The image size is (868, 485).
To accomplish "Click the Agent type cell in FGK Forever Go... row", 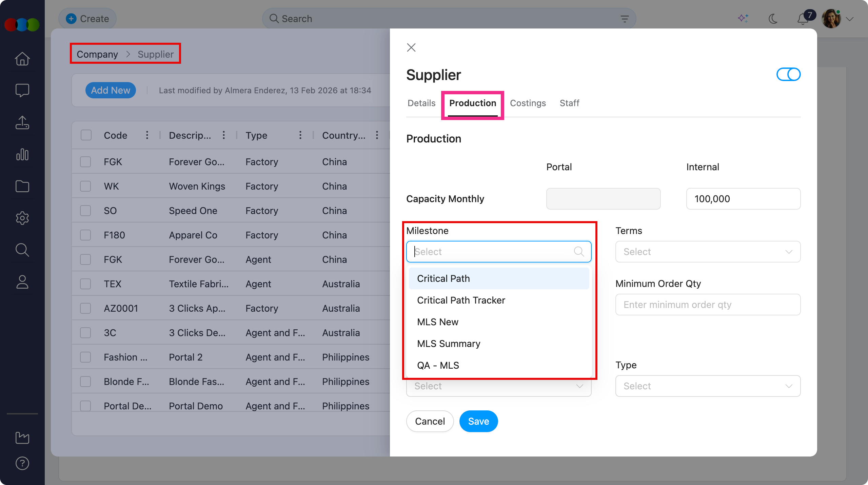I will pyautogui.click(x=258, y=259).
